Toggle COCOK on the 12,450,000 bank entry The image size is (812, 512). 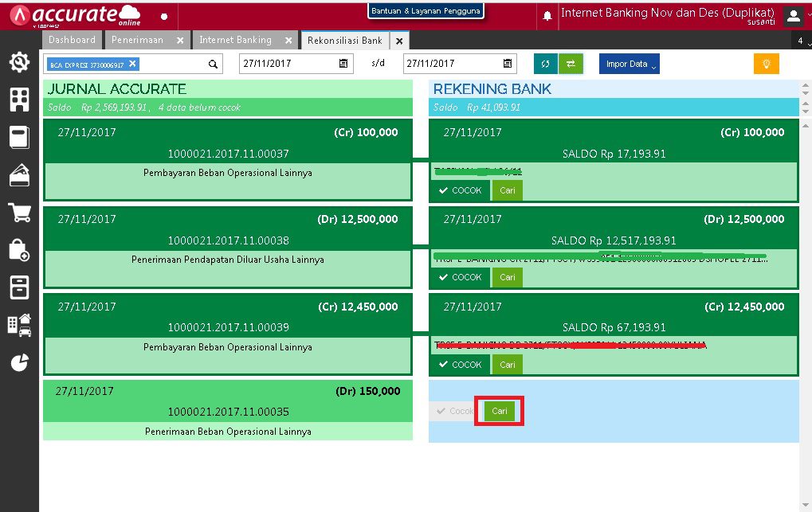pyautogui.click(x=459, y=364)
